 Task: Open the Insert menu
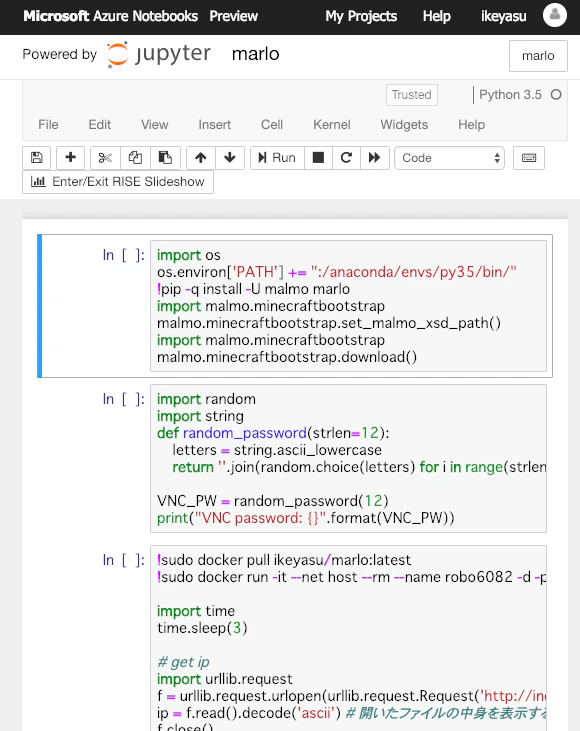coord(214,124)
